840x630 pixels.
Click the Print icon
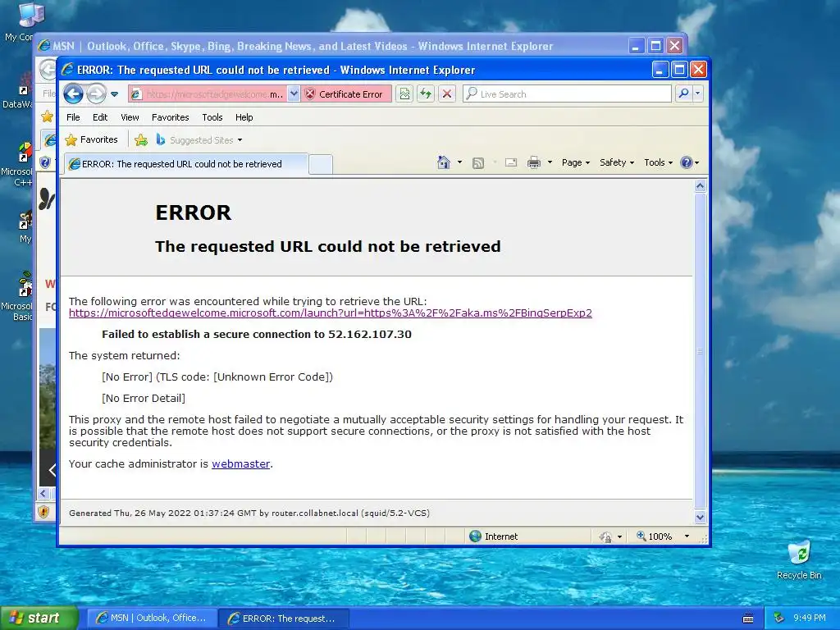533,163
